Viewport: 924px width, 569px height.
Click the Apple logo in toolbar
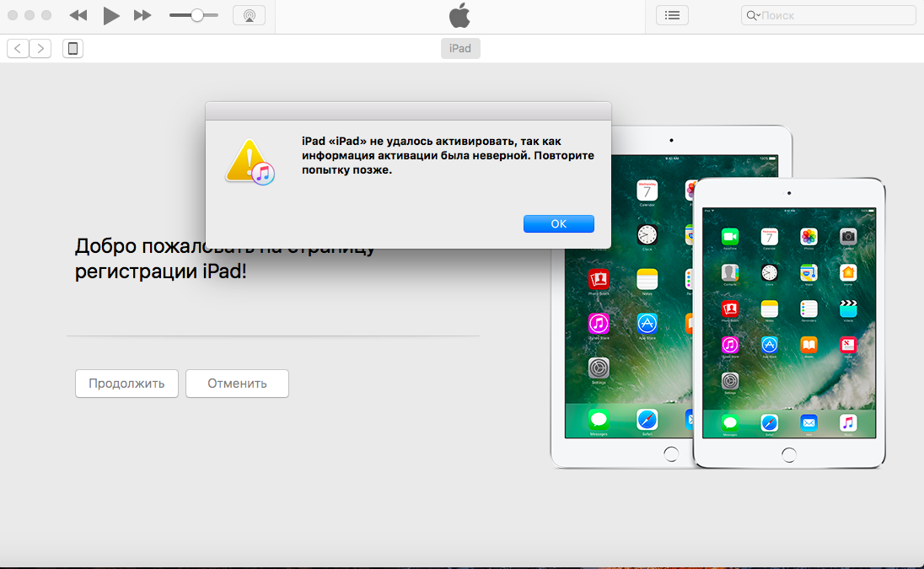[x=459, y=15]
